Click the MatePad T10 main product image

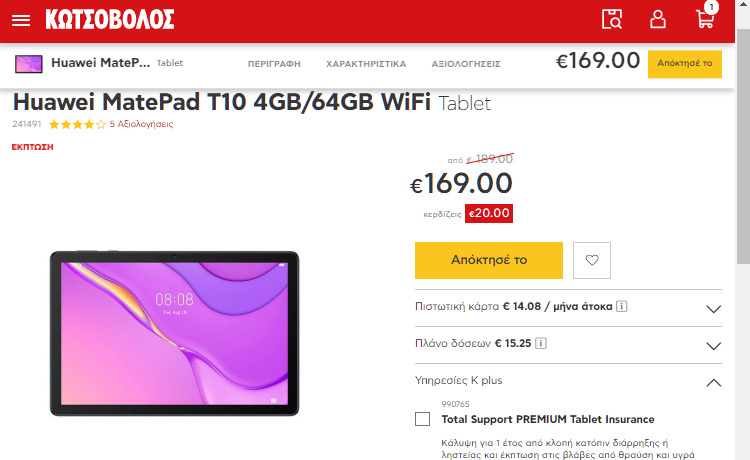[x=174, y=333]
